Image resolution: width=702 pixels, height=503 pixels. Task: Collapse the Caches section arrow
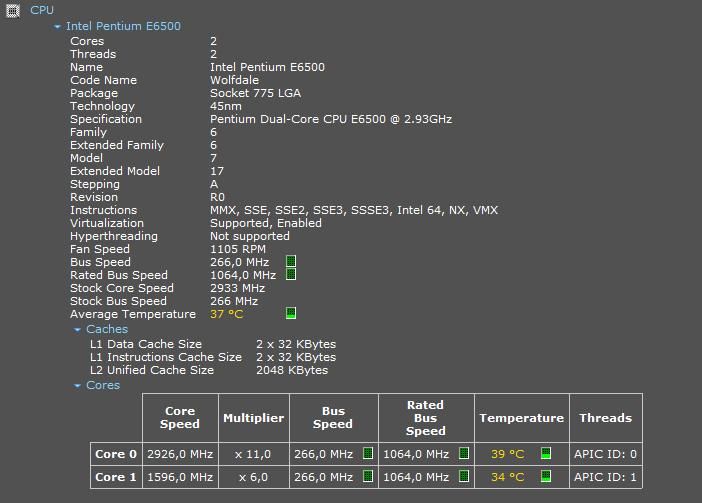click(77, 330)
